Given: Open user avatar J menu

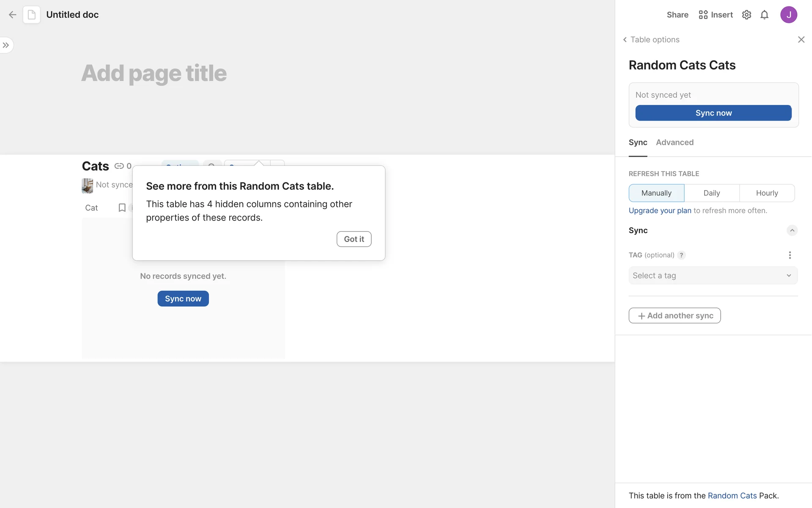Looking at the screenshot, I should click(788, 15).
